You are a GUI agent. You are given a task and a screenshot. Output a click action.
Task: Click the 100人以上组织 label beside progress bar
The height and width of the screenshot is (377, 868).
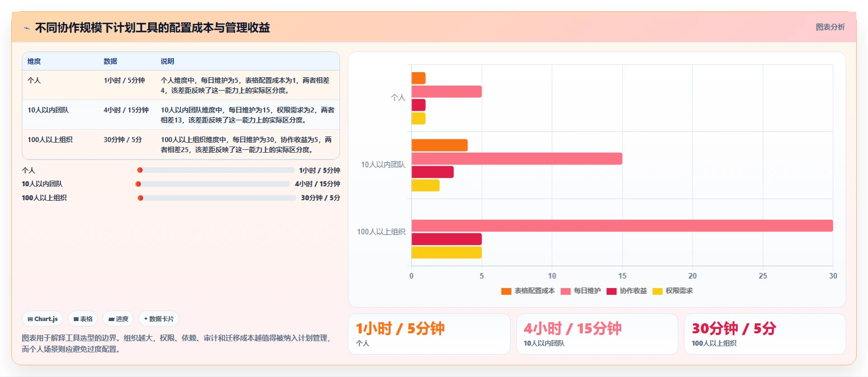(44, 198)
